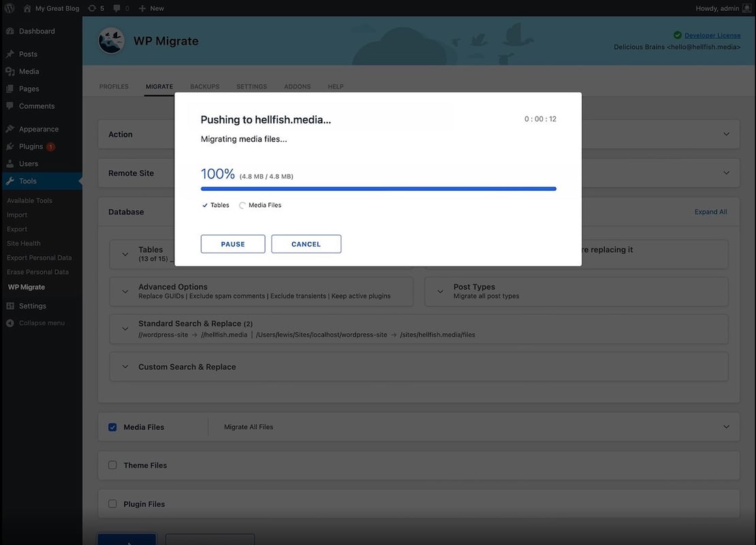Collapse the Remote Site panel chevron
The width and height of the screenshot is (756, 545).
726,172
